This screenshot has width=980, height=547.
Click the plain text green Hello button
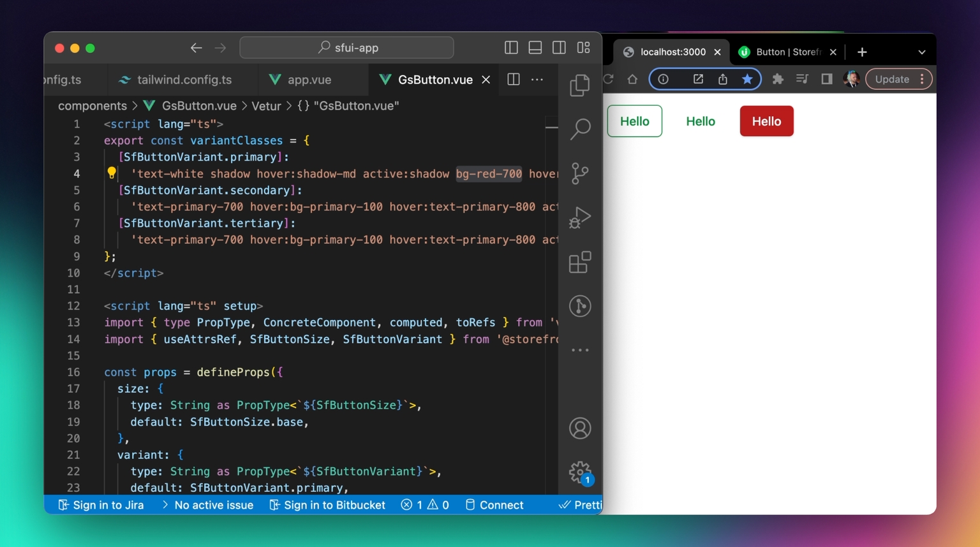pyautogui.click(x=701, y=121)
